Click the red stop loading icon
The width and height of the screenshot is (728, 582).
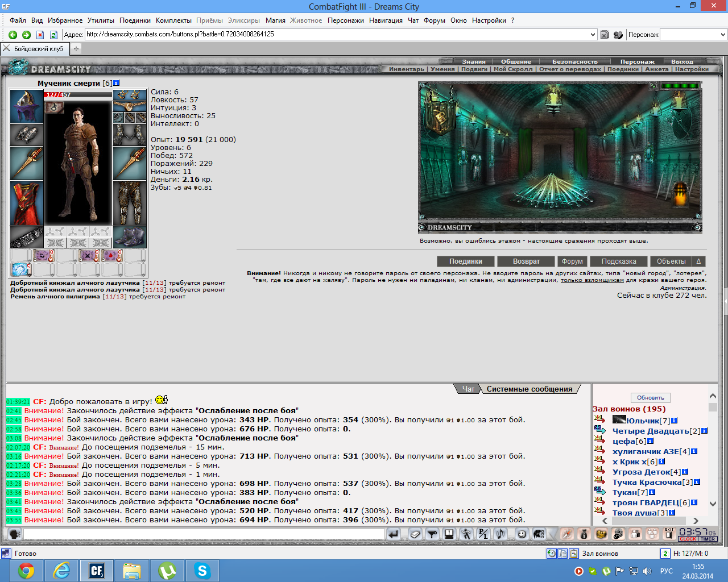tap(40, 35)
